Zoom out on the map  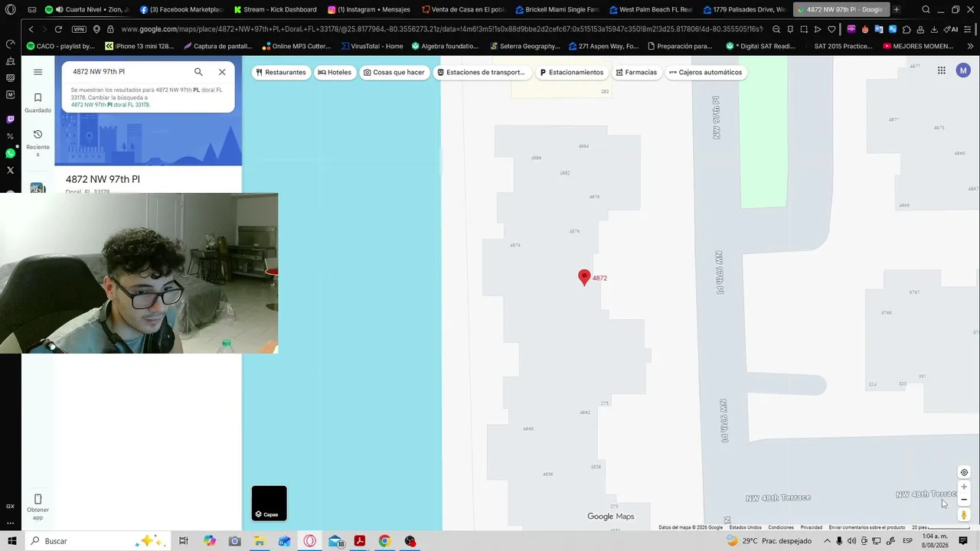964,500
